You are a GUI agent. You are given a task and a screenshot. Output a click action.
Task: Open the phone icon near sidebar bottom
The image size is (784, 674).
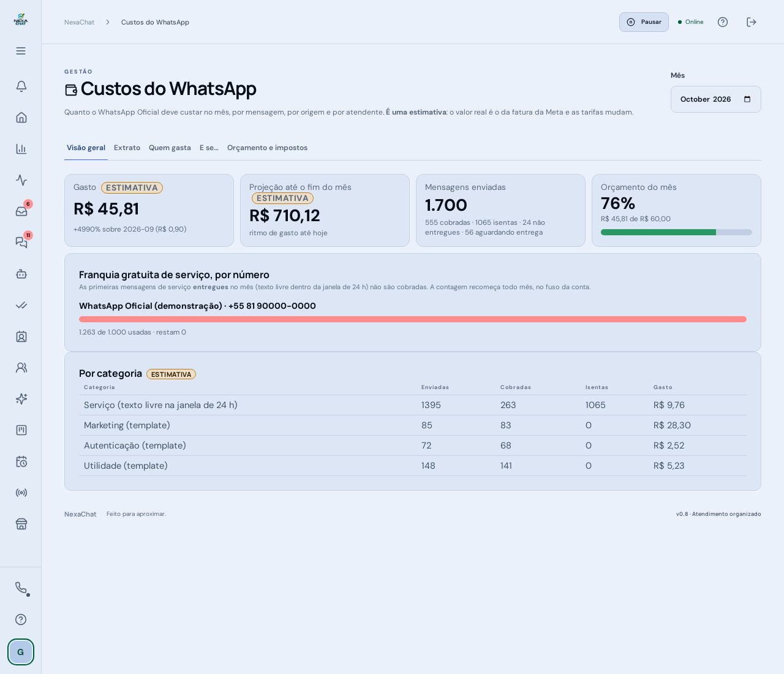pyautogui.click(x=21, y=588)
